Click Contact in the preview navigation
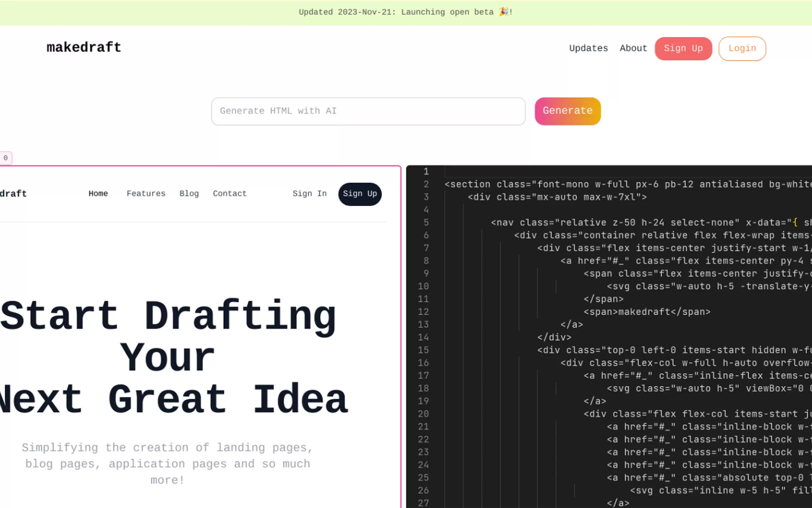The width and height of the screenshot is (812, 508). [x=230, y=194]
